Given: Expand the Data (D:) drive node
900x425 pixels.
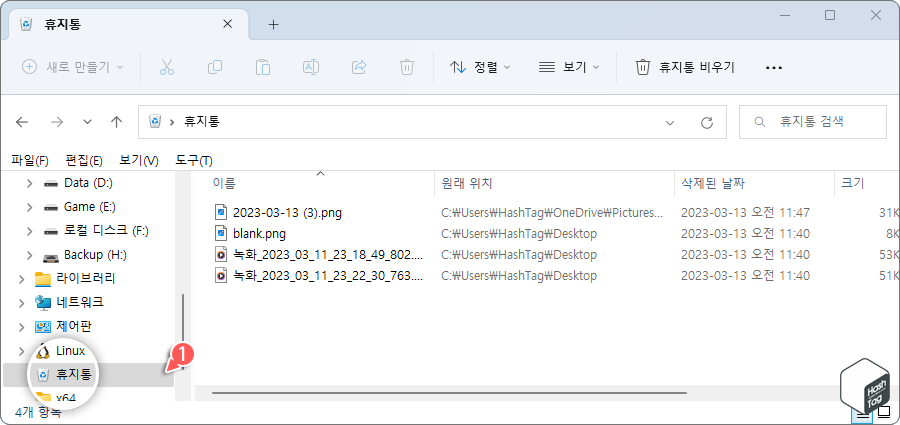Looking at the screenshot, I should click(x=29, y=183).
